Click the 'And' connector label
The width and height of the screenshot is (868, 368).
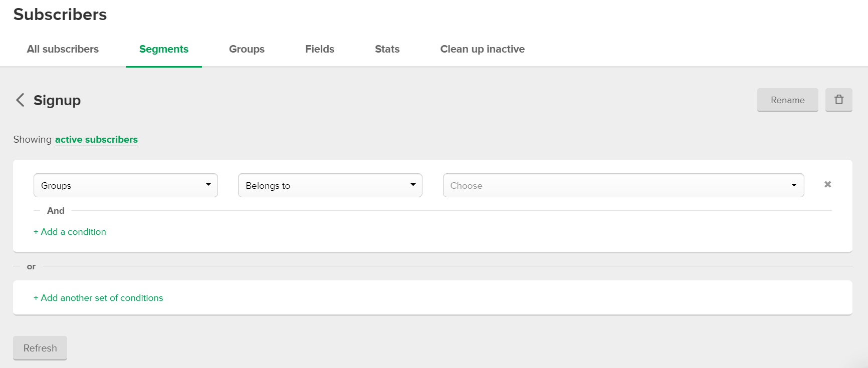pyautogui.click(x=56, y=211)
